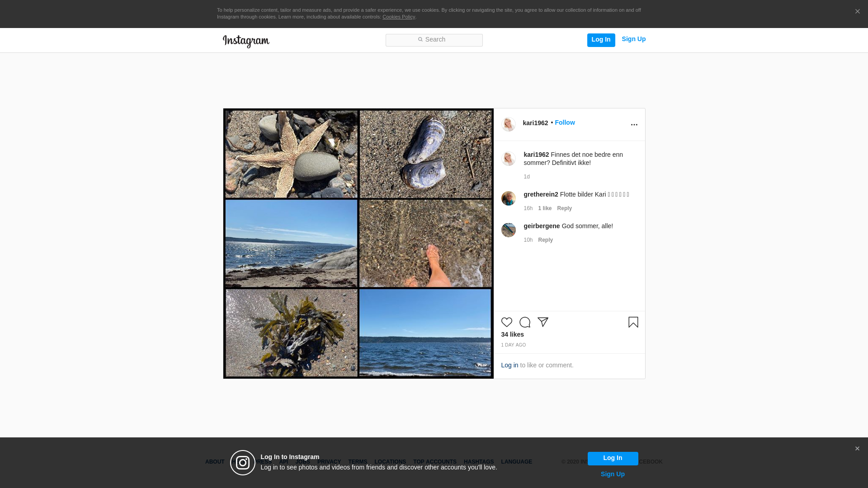Image resolution: width=868 pixels, height=488 pixels.
Task: Open kari1962 profile from post header
Action: 535,123
